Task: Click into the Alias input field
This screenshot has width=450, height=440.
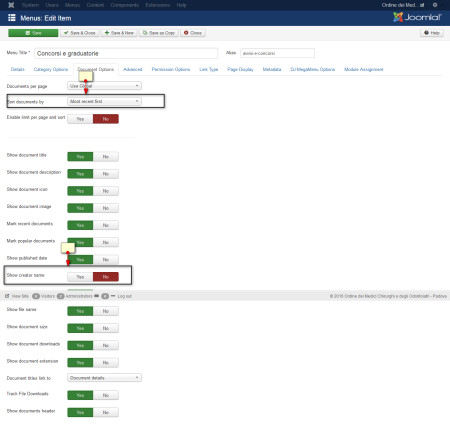Action: click(277, 53)
